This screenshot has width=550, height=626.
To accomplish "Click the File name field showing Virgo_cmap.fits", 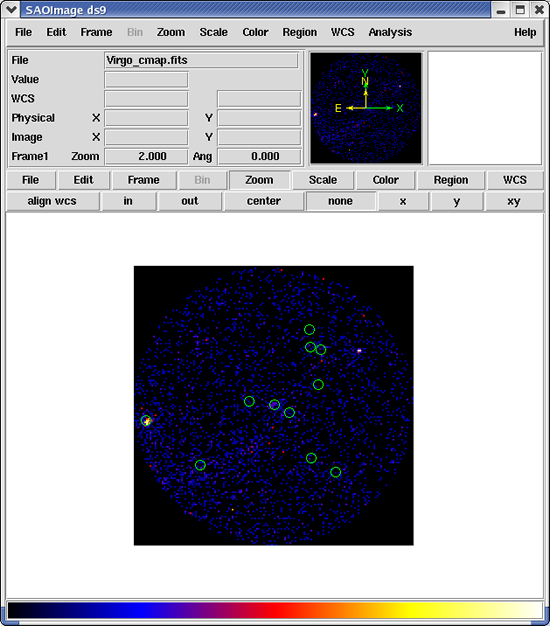I will pyautogui.click(x=201, y=60).
